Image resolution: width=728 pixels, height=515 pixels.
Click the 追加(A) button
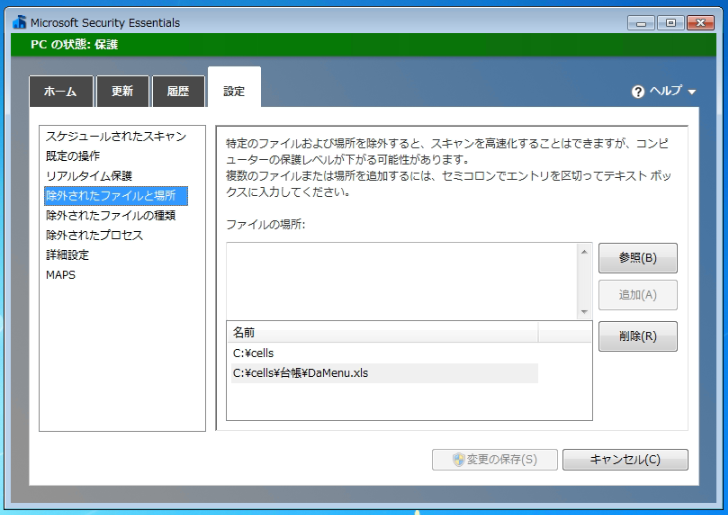click(637, 295)
